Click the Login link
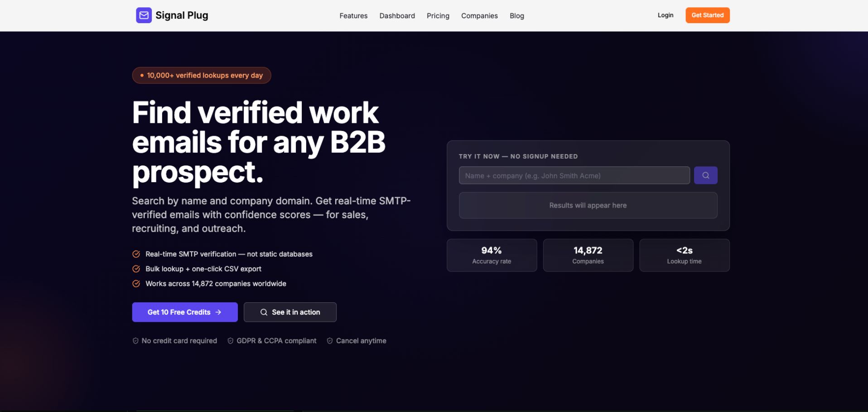This screenshot has height=412, width=868. click(x=665, y=15)
